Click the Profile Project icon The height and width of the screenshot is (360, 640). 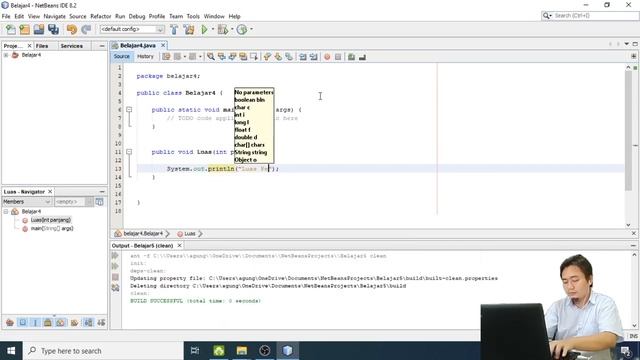pyautogui.click(x=242, y=29)
